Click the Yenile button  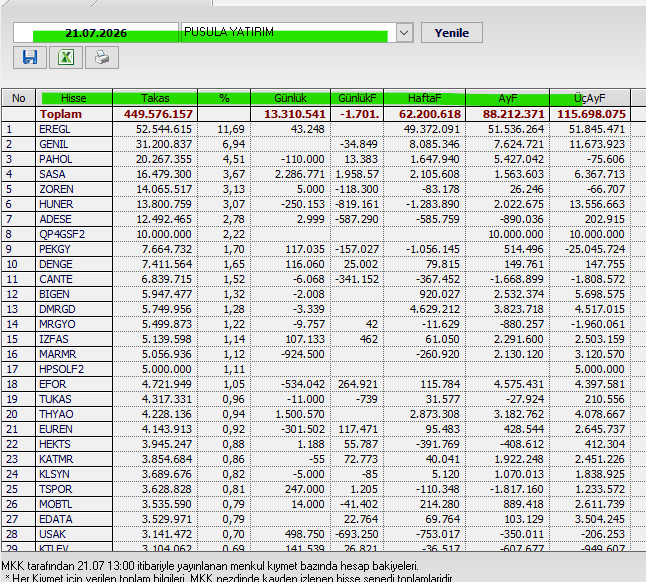(x=452, y=33)
